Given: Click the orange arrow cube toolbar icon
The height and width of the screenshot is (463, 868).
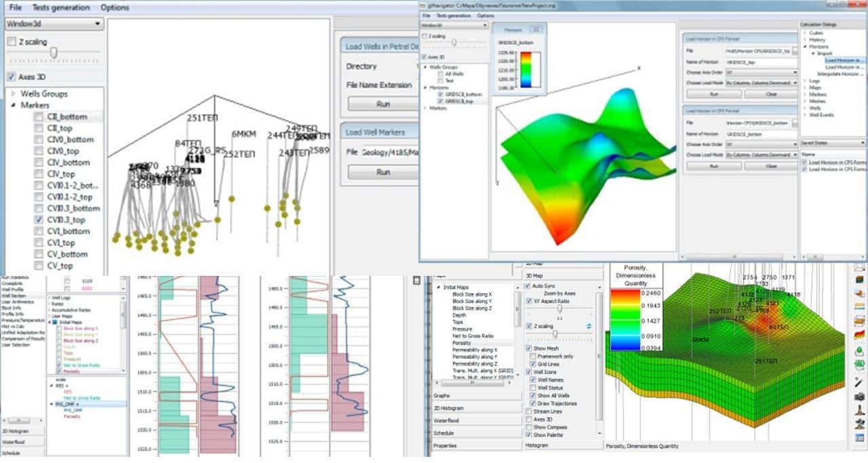Looking at the screenshot, I should pyautogui.click(x=860, y=292).
